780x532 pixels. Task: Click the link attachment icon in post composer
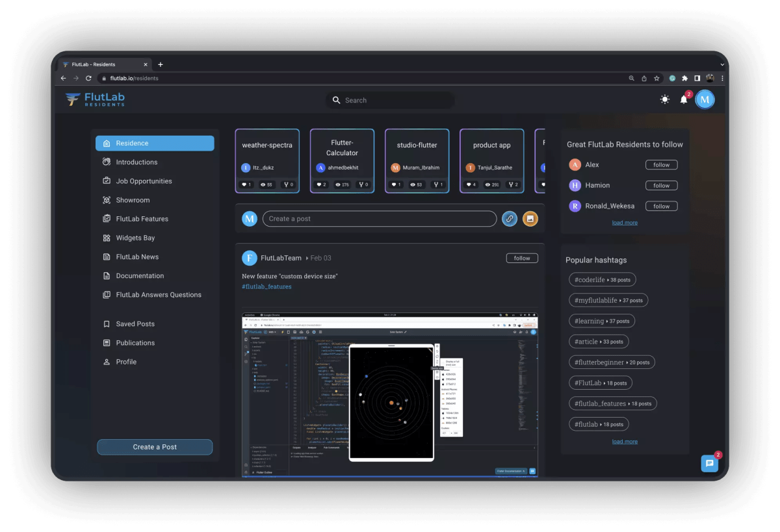[x=510, y=219]
